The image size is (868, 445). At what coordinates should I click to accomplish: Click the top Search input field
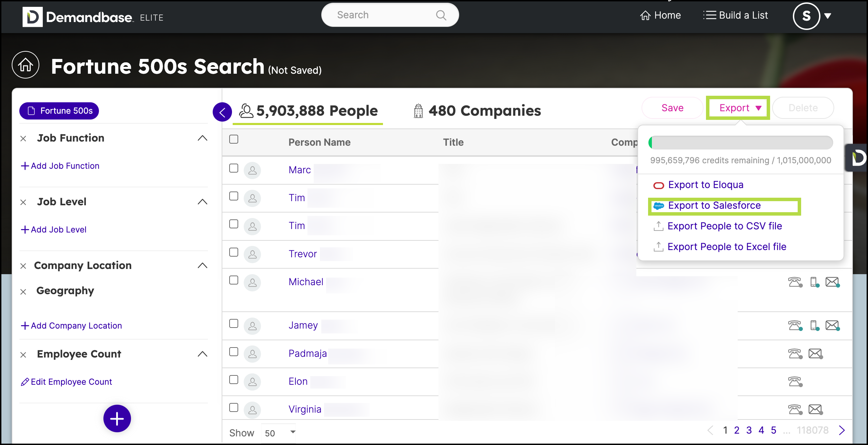point(390,15)
